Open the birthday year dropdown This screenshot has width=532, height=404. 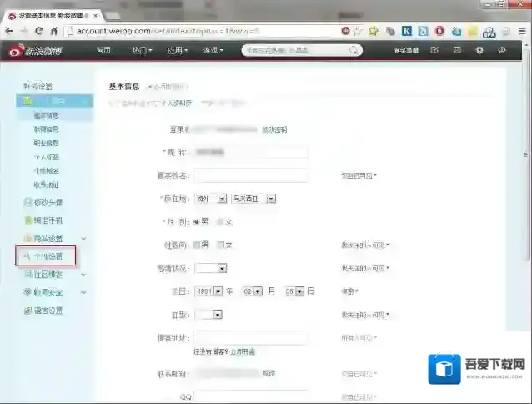[x=208, y=291]
